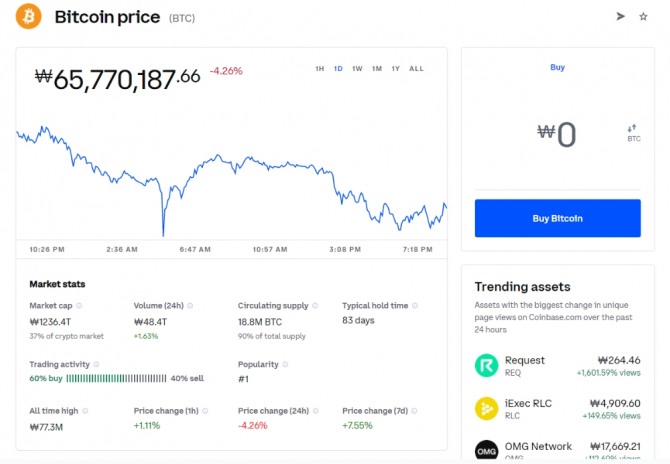The width and height of the screenshot is (670, 464).
Task: Select the 1W chart timeframe
Action: click(357, 69)
